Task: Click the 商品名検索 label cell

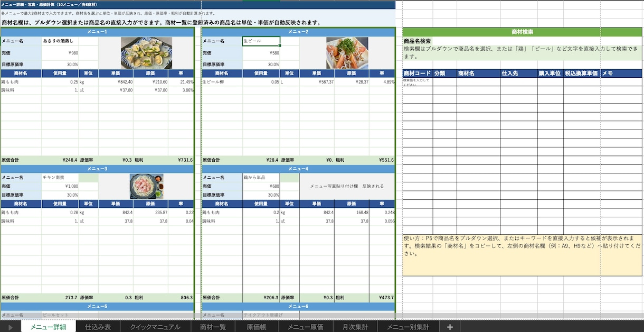Action: click(418, 41)
